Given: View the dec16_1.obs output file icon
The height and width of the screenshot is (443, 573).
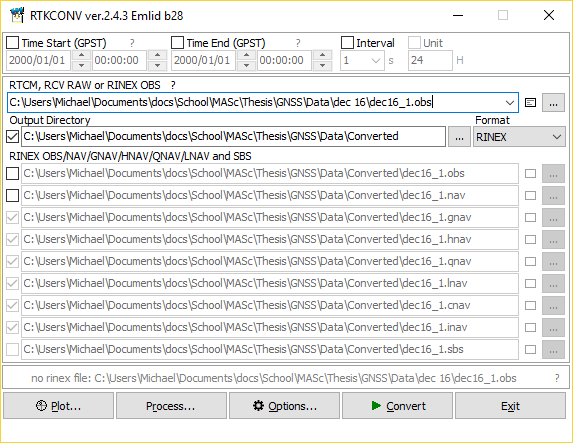Looking at the screenshot, I should tap(530, 174).
